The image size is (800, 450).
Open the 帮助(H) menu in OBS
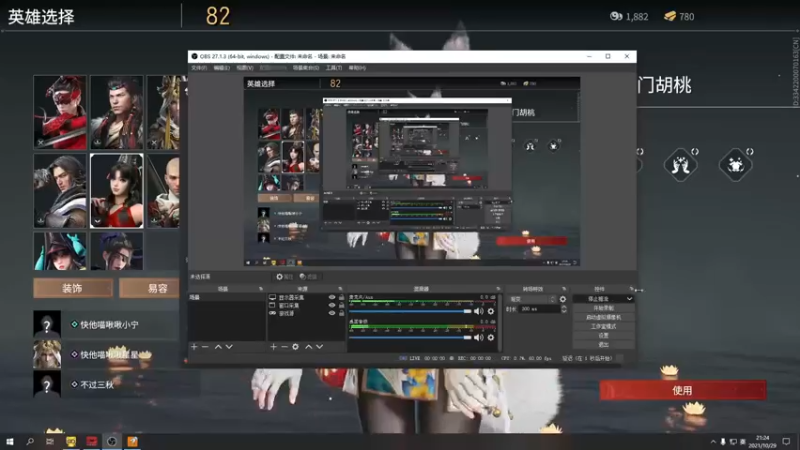[357, 68]
